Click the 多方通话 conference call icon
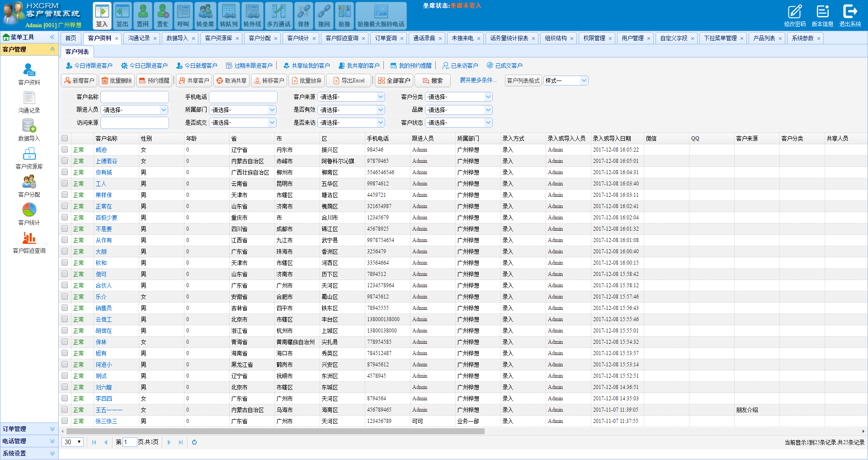 pyautogui.click(x=279, y=15)
